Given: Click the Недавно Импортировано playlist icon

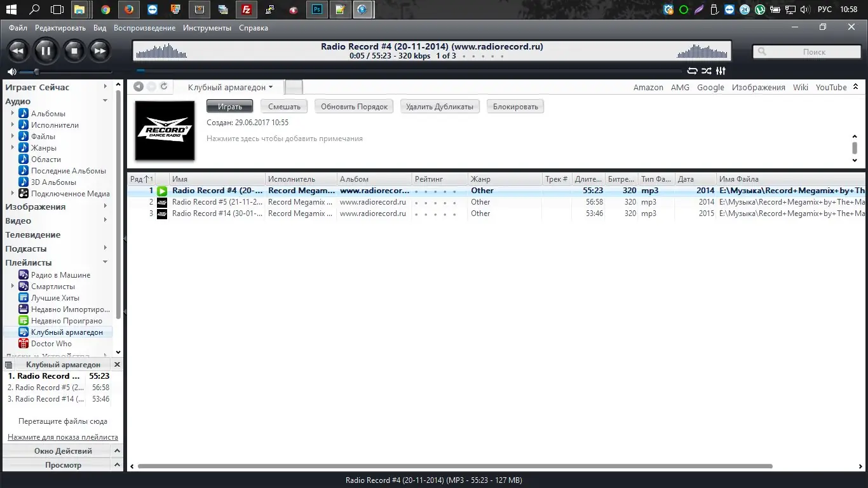Looking at the screenshot, I should pyautogui.click(x=24, y=309).
